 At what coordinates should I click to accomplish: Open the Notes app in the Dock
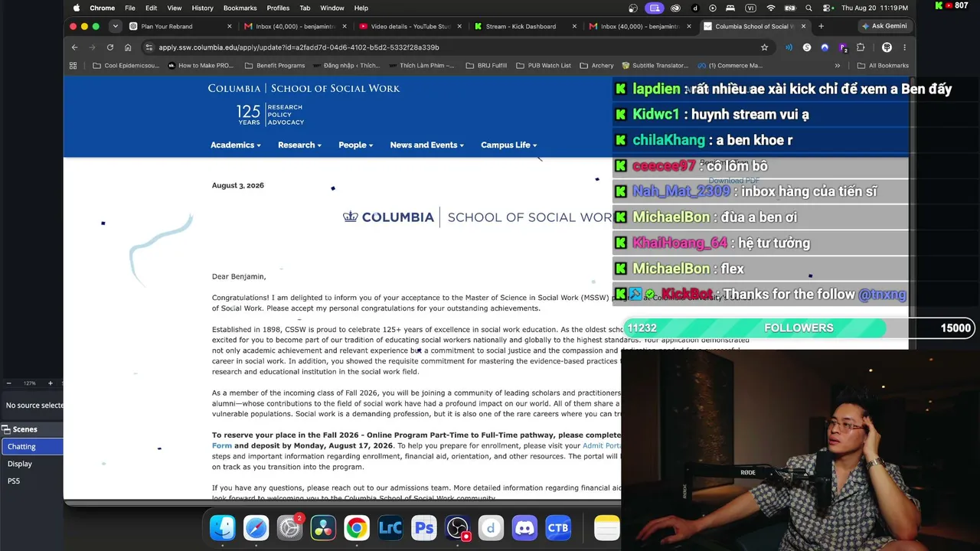click(607, 528)
